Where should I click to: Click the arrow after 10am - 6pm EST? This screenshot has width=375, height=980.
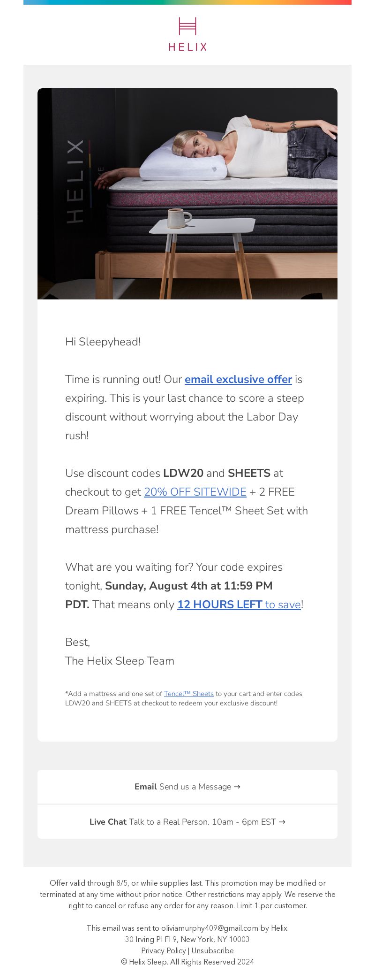[x=282, y=822]
